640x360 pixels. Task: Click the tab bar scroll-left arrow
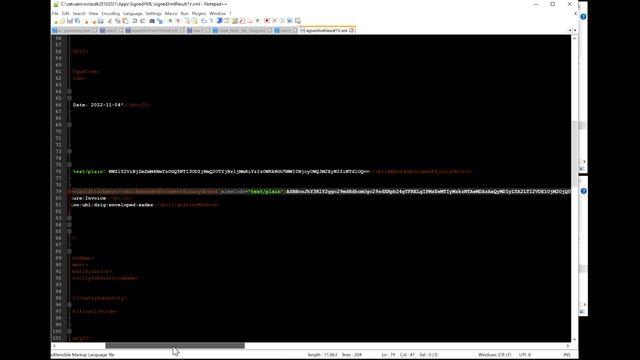pyautogui.click(x=570, y=31)
